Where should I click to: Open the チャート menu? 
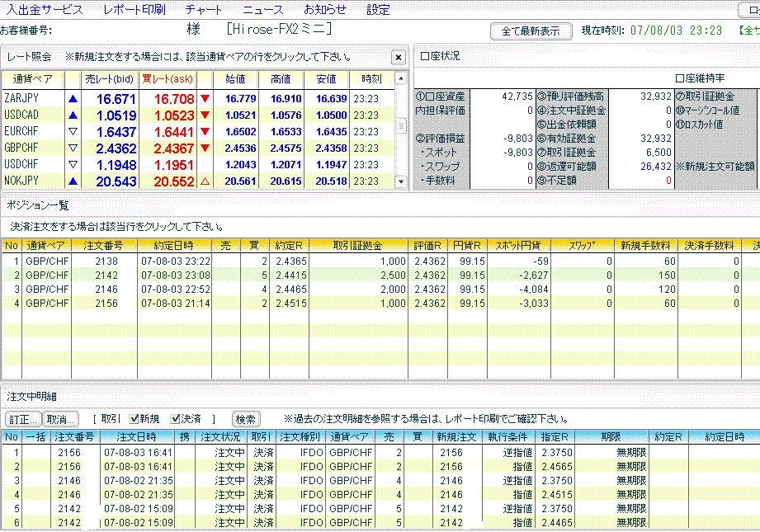(x=204, y=9)
